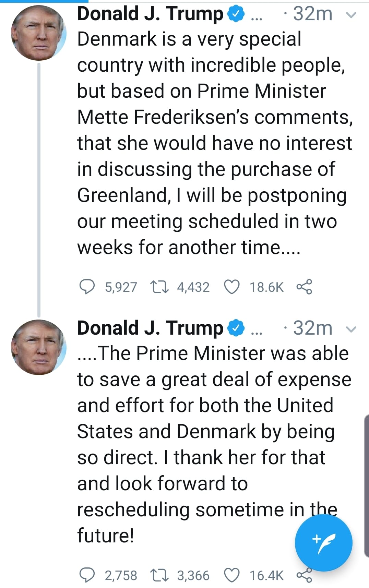Reply to the second tweet with 2,758 replies
The image size is (369, 588).
(x=87, y=575)
